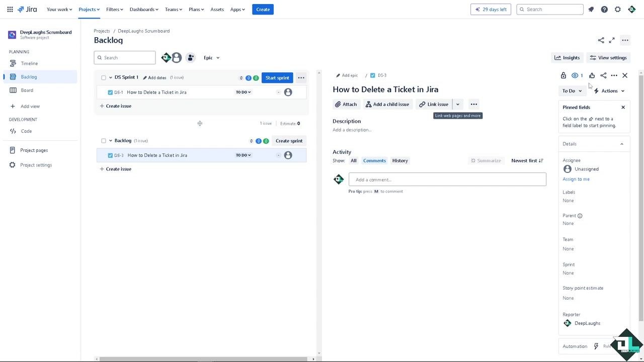The image size is (644, 362).
Task: Filter by unassigned avatar in backlog toolbar
Action: (177, 58)
